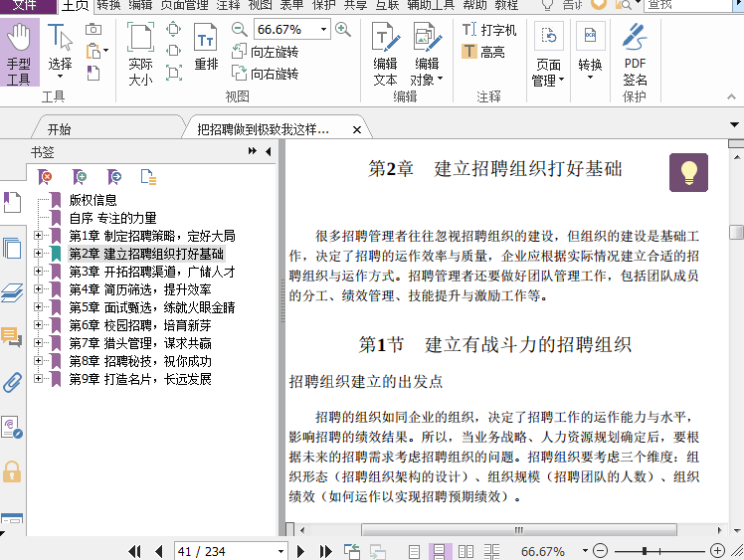Select the Typewriter (打字机) tool
744x560 pixels.
(x=489, y=30)
